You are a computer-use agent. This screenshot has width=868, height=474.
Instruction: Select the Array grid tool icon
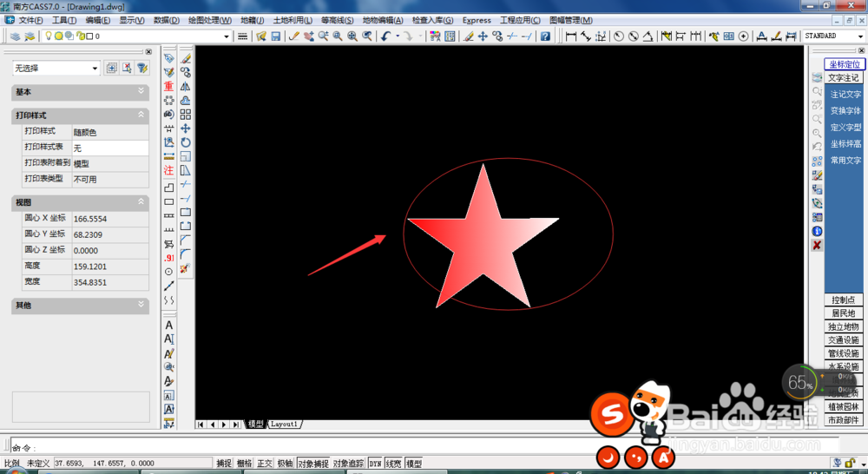186,114
